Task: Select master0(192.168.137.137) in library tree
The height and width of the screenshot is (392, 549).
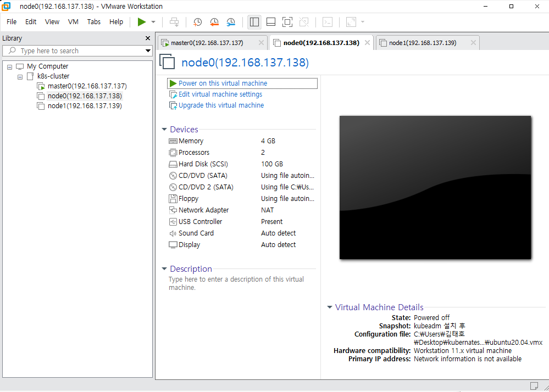Action: (x=87, y=86)
